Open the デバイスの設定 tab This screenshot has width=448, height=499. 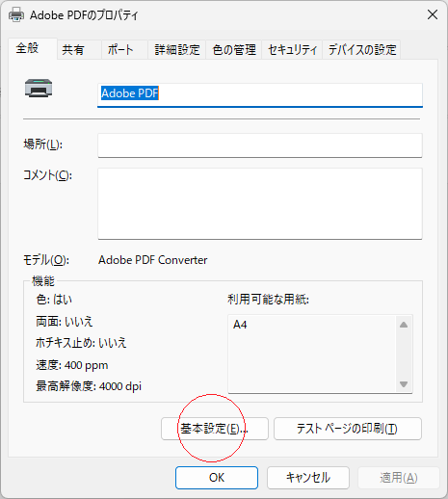[x=361, y=50]
